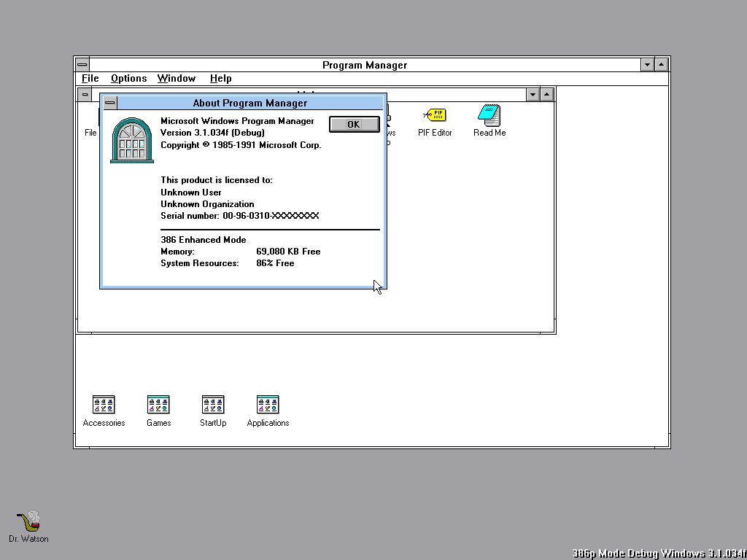Click the Program Manager title bar
747x560 pixels.
(365, 65)
